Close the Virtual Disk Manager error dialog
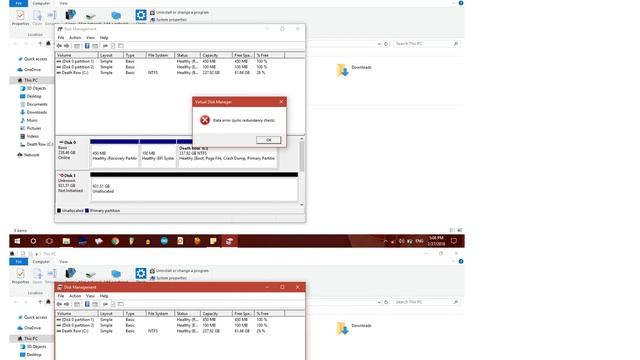The height and width of the screenshot is (360, 640). coord(281,102)
